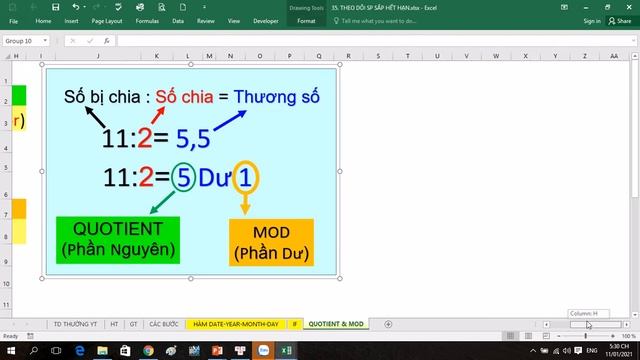Run spelling check from Quick Access toolbar
This screenshot has height=360, width=640.
pyautogui.click(x=118, y=7)
